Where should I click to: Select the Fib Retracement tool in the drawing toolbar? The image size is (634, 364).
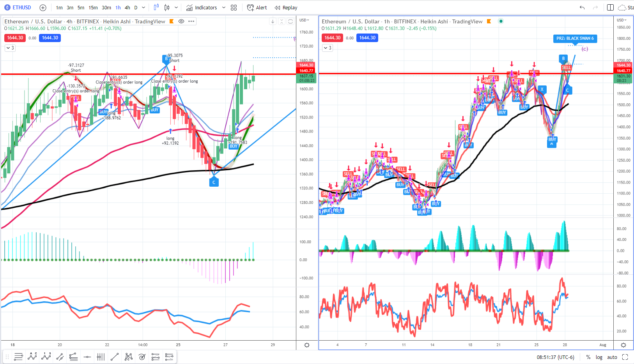point(18,357)
